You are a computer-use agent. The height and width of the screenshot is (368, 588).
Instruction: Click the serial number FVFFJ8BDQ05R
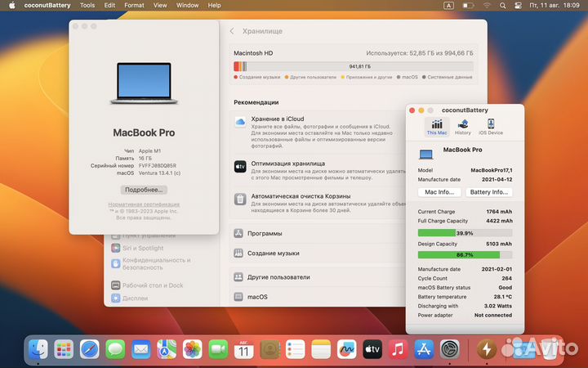157,165
